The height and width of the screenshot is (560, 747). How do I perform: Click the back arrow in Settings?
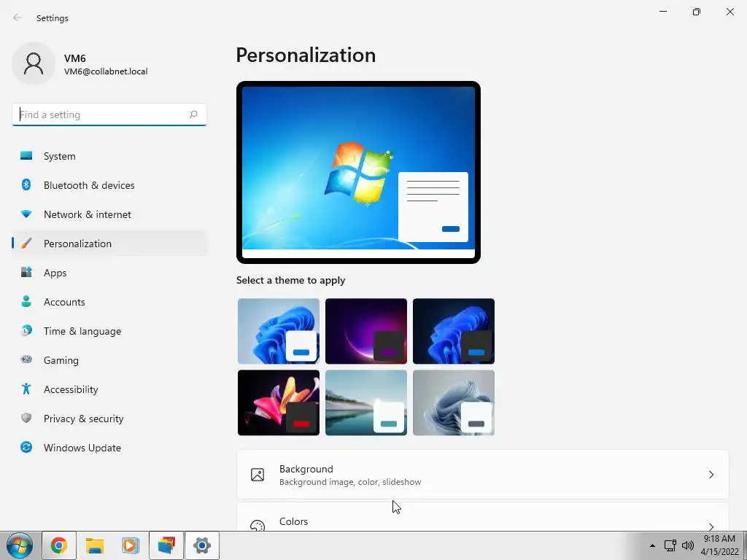click(x=18, y=17)
